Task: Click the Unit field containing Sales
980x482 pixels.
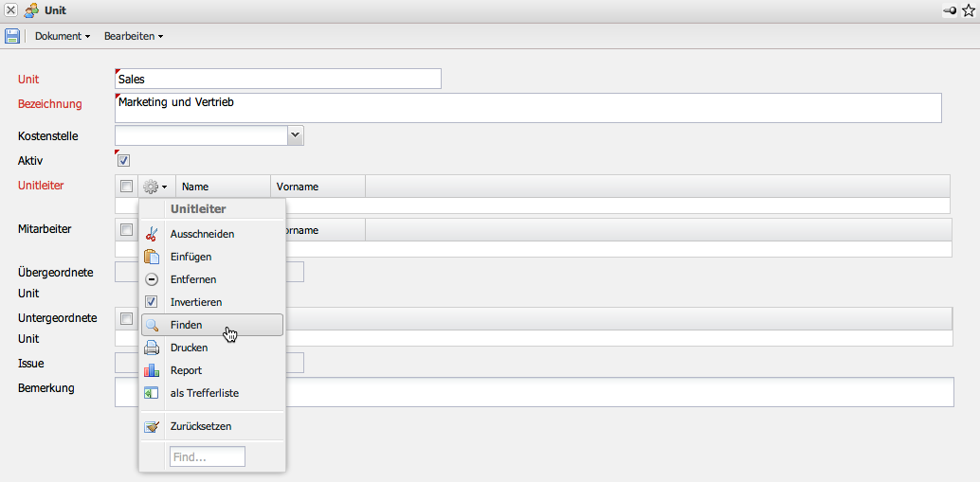Action: (x=278, y=79)
